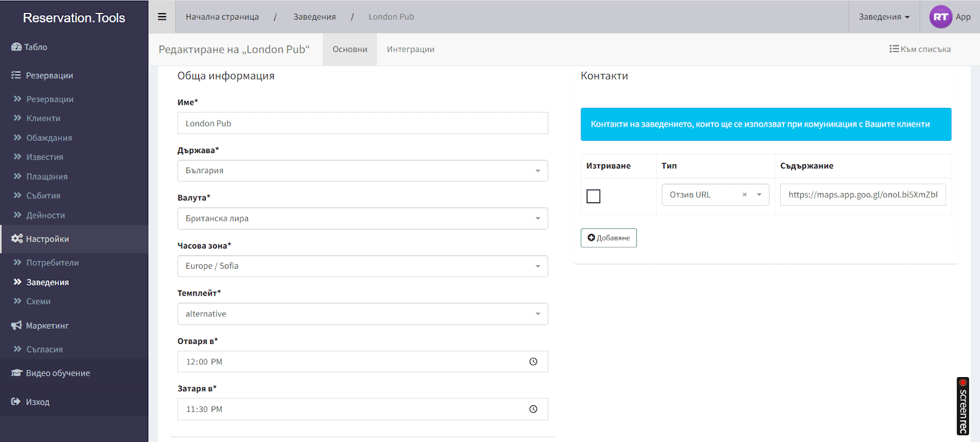Click the Добавяне button
980x442 pixels.
pyautogui.click(x=608, y=238)
